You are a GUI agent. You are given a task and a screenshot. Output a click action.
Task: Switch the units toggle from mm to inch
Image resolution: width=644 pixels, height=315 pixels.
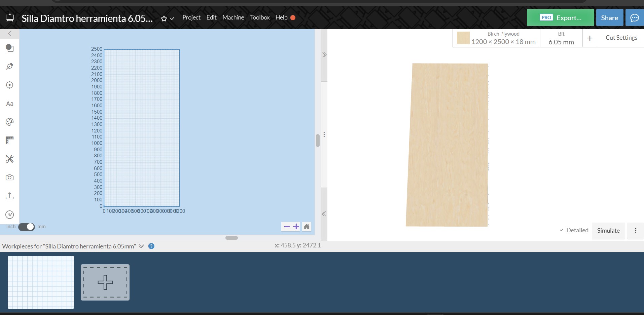27,227
